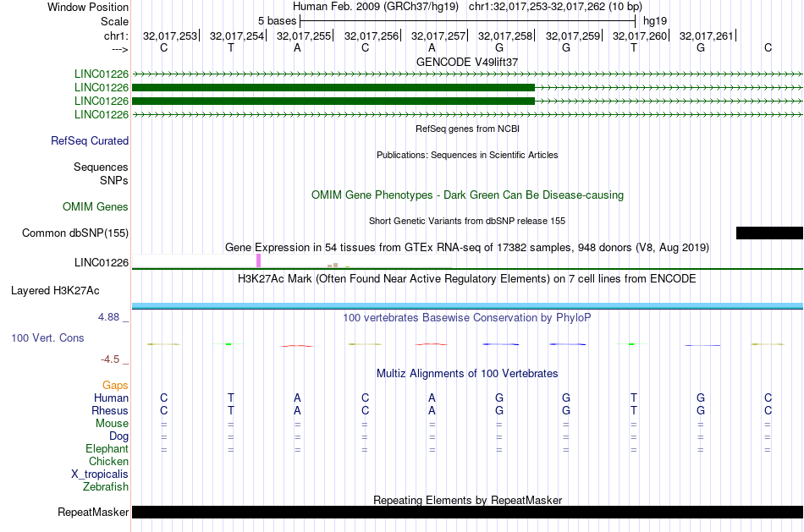Click the Short Genetic Variants dbSNP title
The width and height of the screenshot is (804, 532).
[467, 221]
